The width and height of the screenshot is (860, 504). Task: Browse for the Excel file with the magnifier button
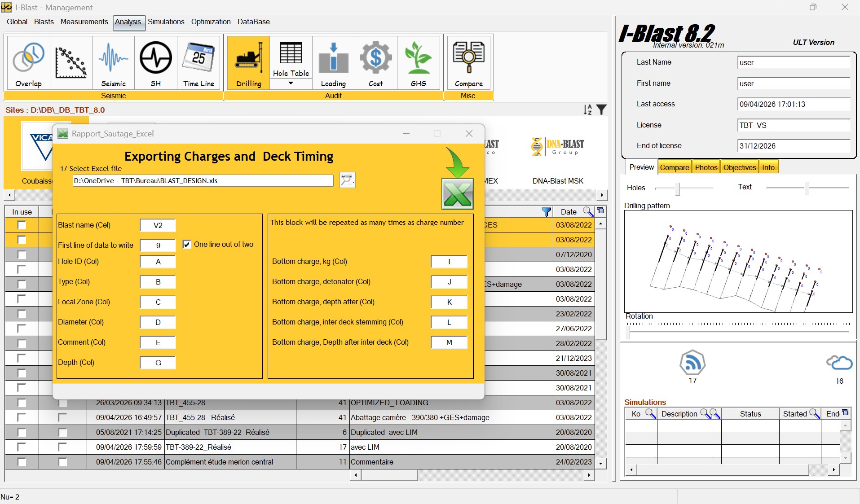[x=347, y=180]
